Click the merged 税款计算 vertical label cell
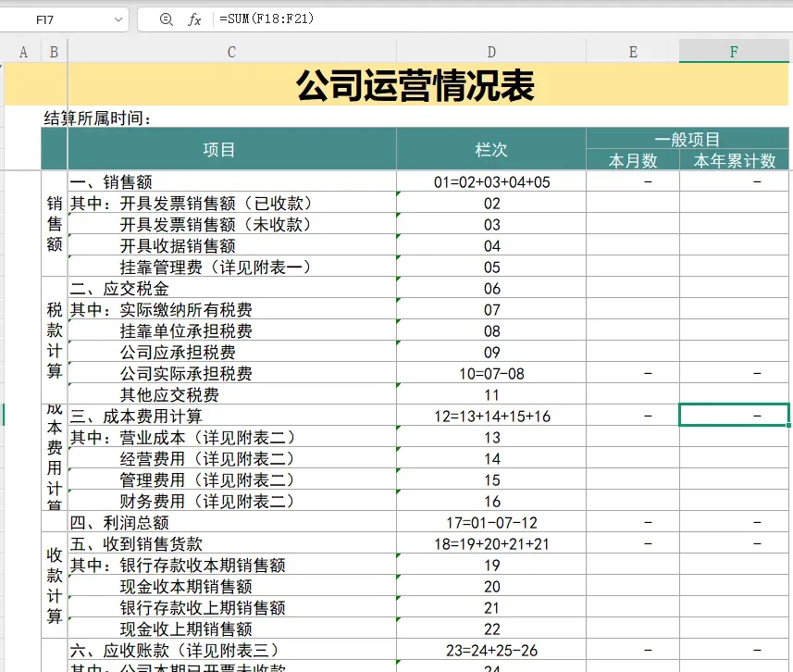 point(54,340)
